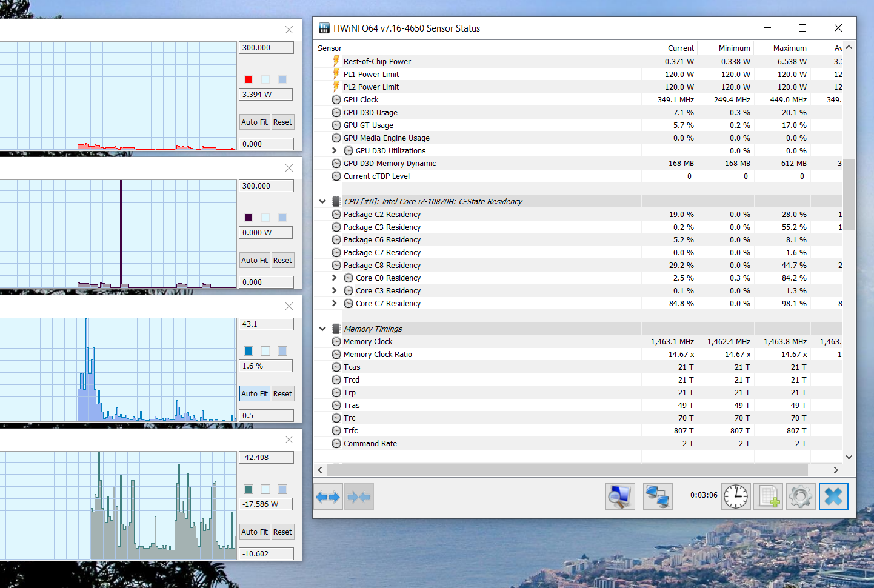Click the teal graph color swatch
The image size is (874, 588).
pyautogui.click(x=249, y=489)
